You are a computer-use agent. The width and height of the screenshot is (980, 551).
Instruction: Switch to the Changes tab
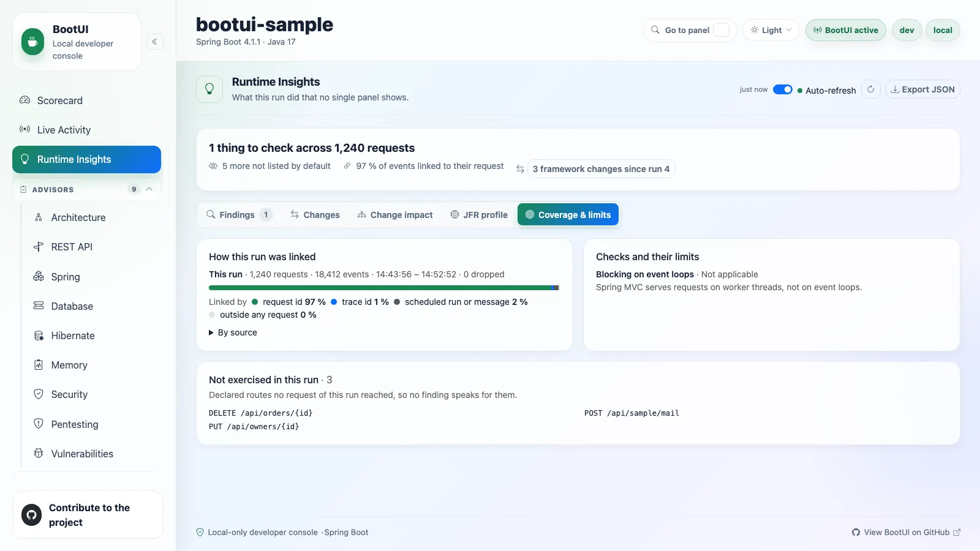pos(315,215)
